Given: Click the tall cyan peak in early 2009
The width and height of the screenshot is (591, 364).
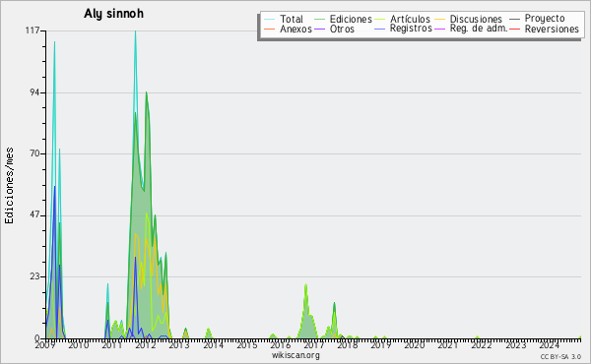Looking at the screenshot, I should coord(54,43).
